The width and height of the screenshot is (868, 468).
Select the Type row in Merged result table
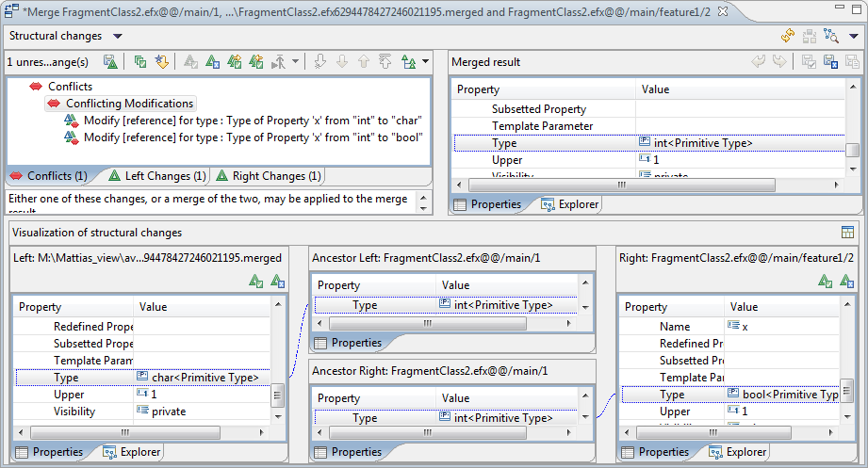point(649,143)
